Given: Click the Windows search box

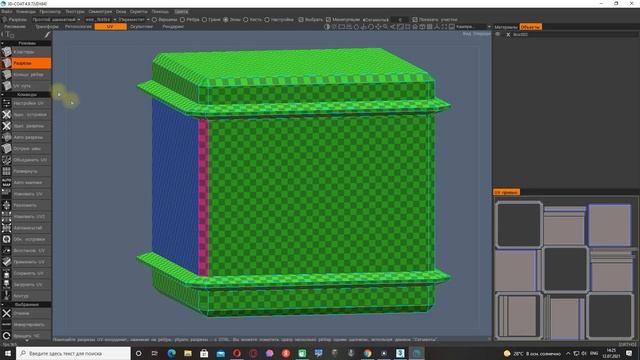Looking at the screenshot, I should tap(73, 353).
